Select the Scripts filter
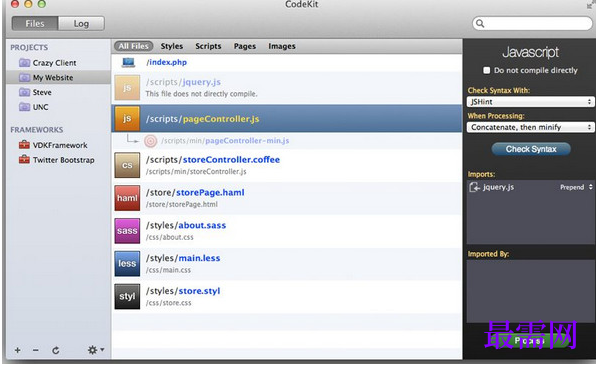Viewport: 596px width, 366px height. [x=208, y=46]
